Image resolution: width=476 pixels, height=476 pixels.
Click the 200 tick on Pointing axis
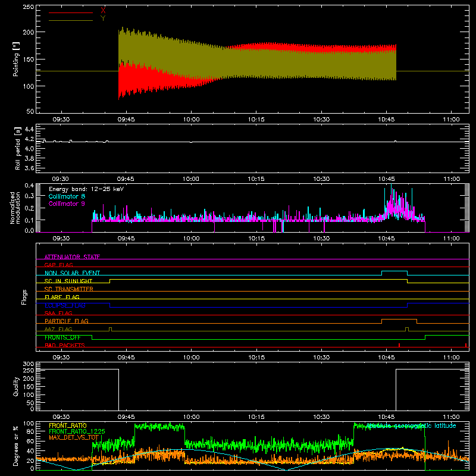29,32
